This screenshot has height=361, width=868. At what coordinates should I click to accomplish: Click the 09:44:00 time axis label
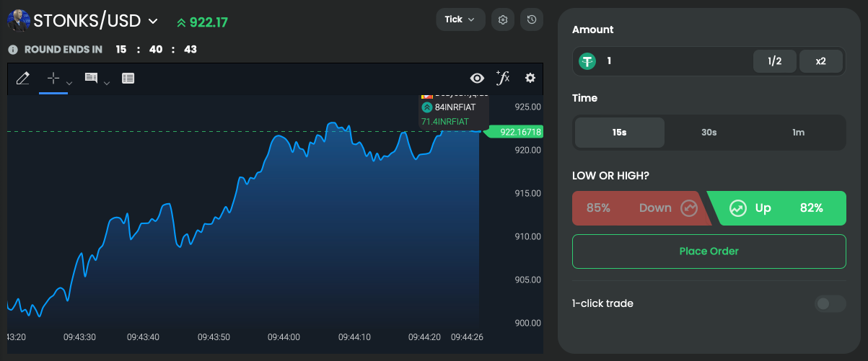click(284, 337)
